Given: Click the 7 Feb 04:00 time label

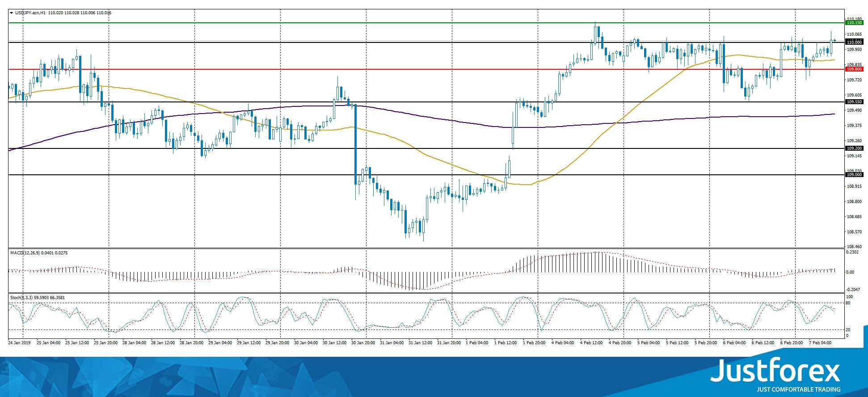Looking at the screenshot, I should tap(820, 343).
